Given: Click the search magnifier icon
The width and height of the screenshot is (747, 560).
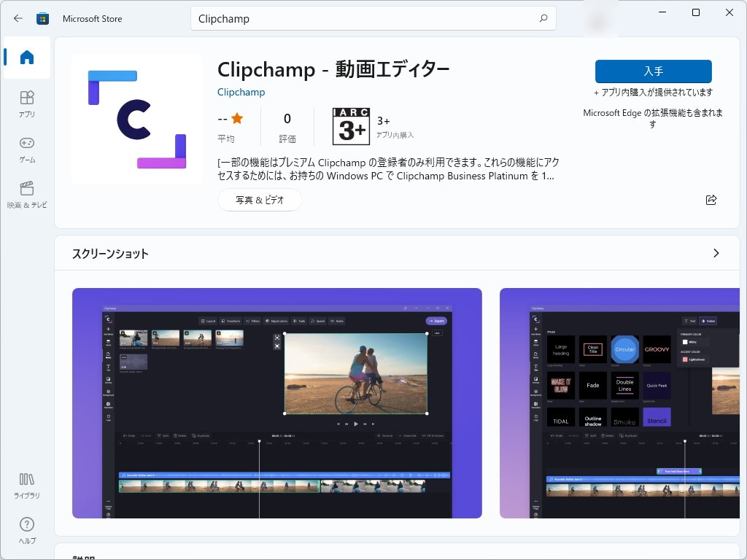Looking at the screenshot, I should 543,18.
